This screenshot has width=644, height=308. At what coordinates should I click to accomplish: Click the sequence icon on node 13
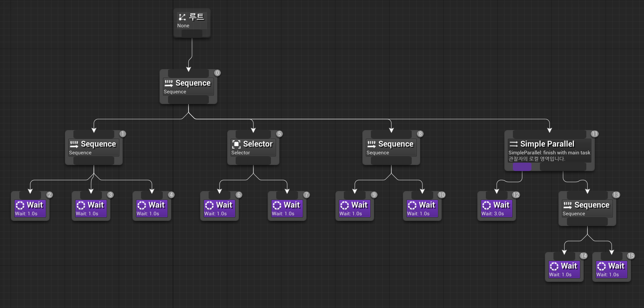coord(567,205)
